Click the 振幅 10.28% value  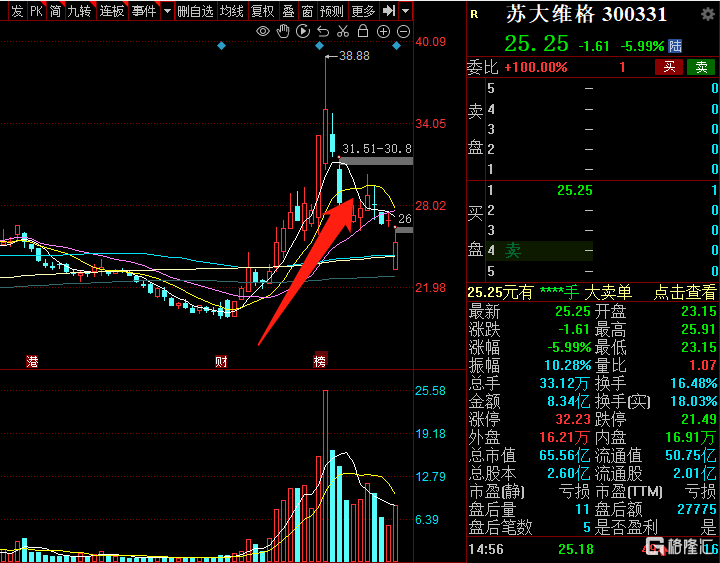point(568,366)
